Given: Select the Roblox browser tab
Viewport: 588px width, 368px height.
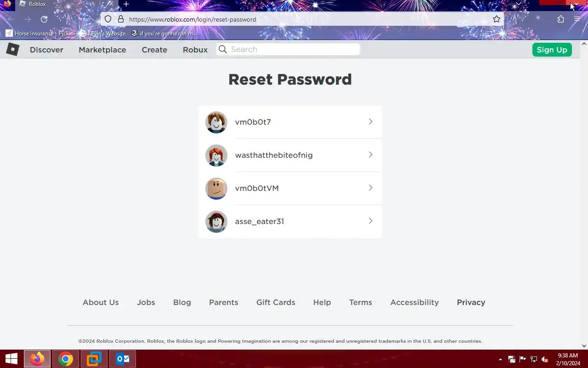Looking at the screenshot, I should pyautogui.click(x=66, y=4).
